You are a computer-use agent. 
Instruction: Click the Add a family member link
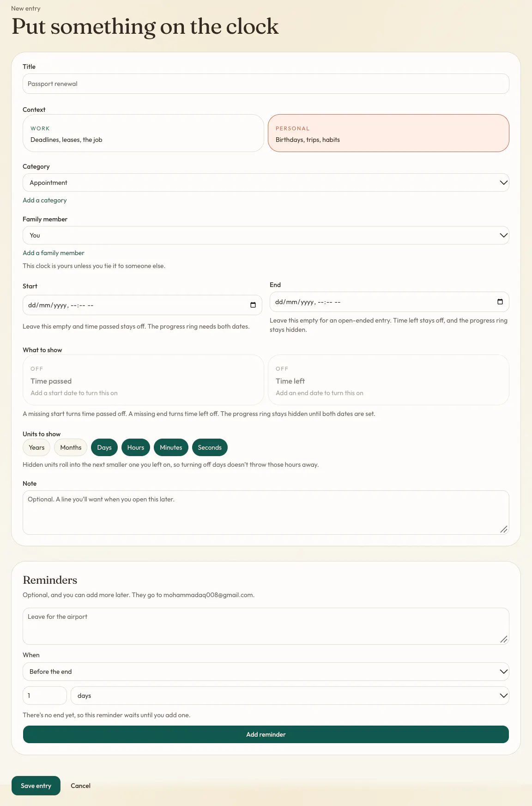[x=54, y=253]
